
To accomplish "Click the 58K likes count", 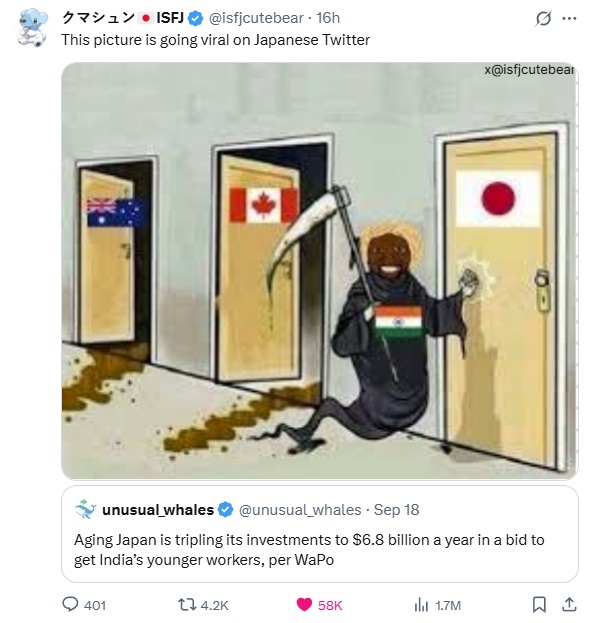I will [x=330, y=605].
